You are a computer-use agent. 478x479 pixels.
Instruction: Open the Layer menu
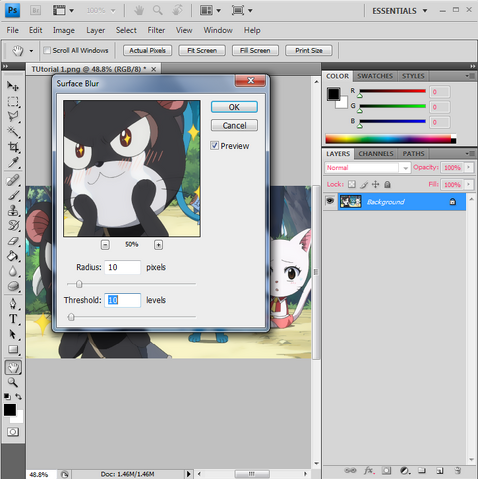(x=95, y=30)
